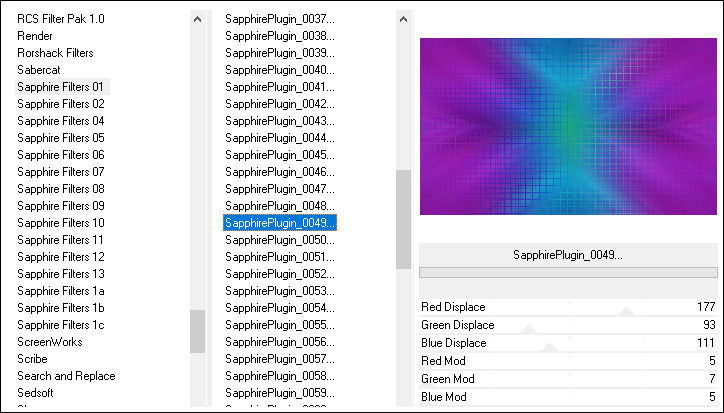Viewport: 724px width, 413px height.
Task: Select the Sabercat category
Action: (x=39, y=70)
